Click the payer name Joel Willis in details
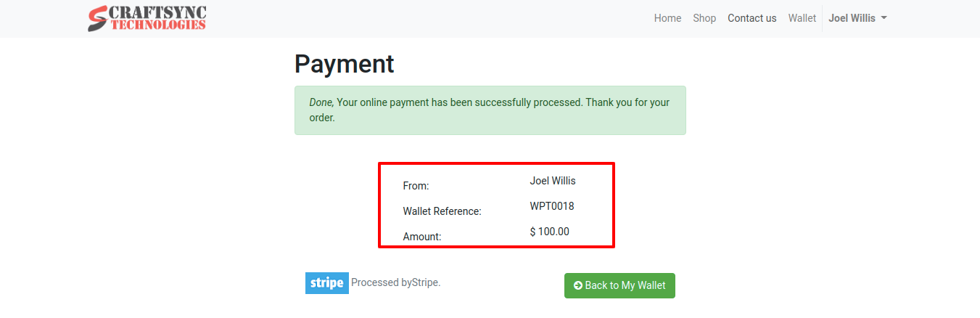The image size is (980, 318). 553,181
